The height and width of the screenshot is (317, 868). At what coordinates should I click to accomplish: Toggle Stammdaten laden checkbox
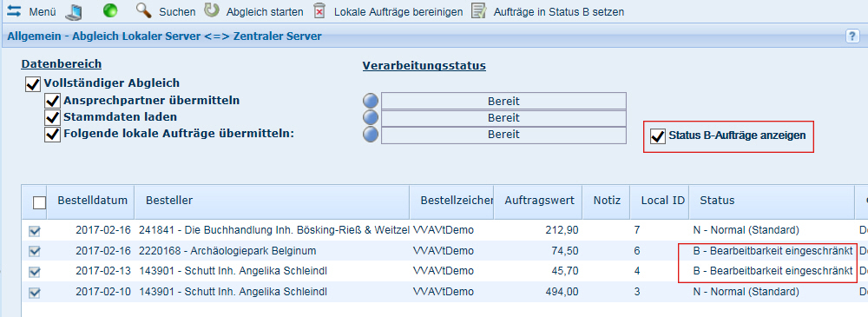pyautogui.click(x=53, y=118)
